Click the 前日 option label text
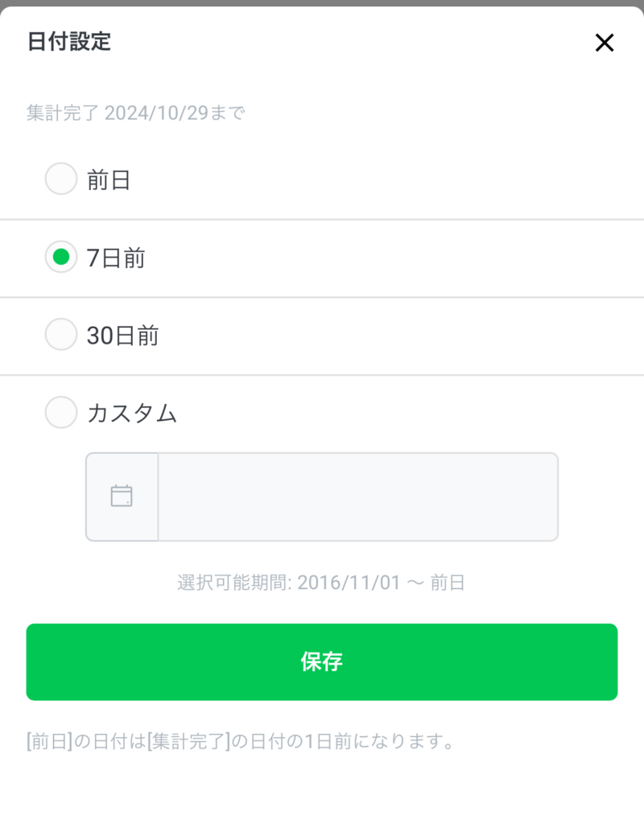 click(x=109, y=180)
